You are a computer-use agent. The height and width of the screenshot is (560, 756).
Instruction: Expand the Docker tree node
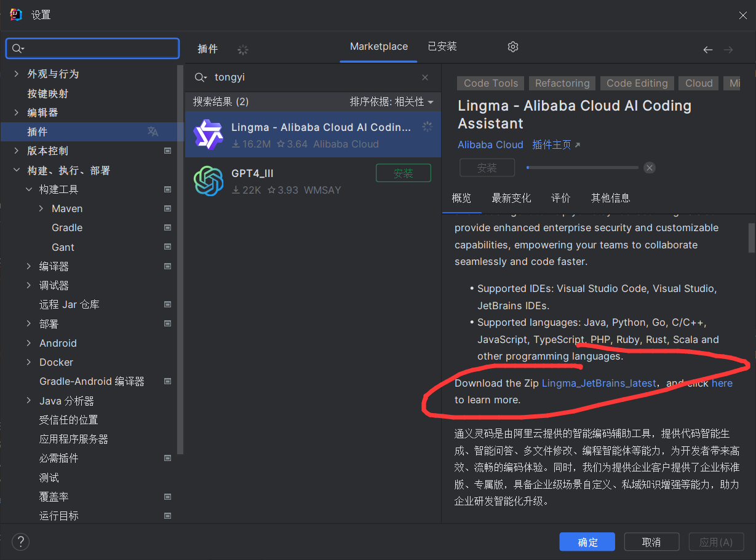[x=29, y=362]
